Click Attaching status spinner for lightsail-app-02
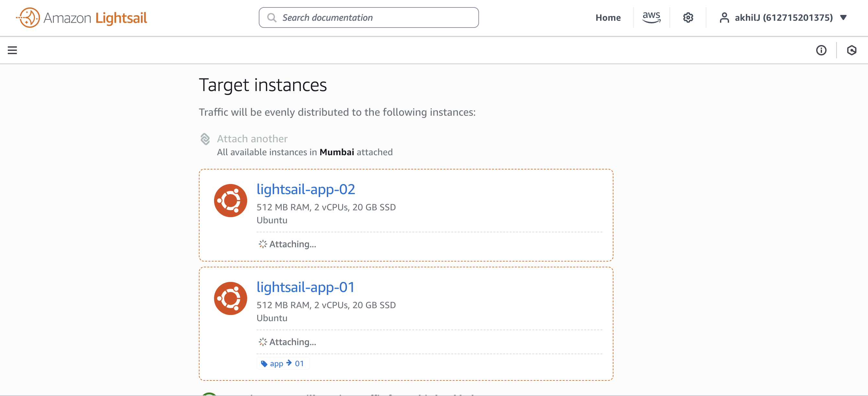 [263, 244]
